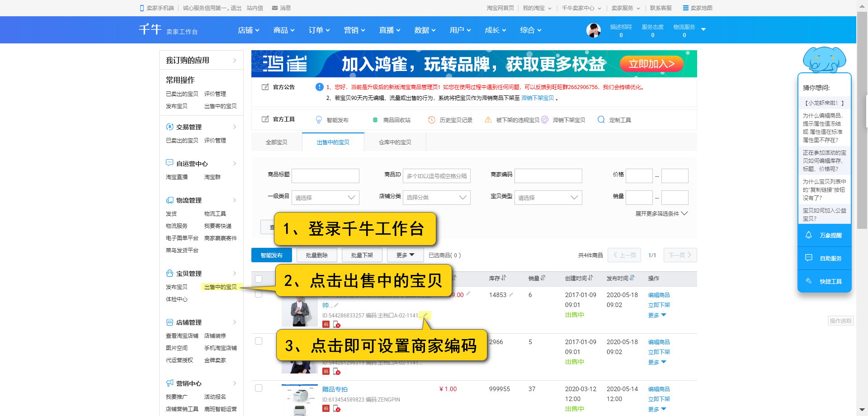Screen dimensions: 868x416
Task: Click the blue elephant mascot assistant
Action: pyautogui.click(x=825, y=60)
